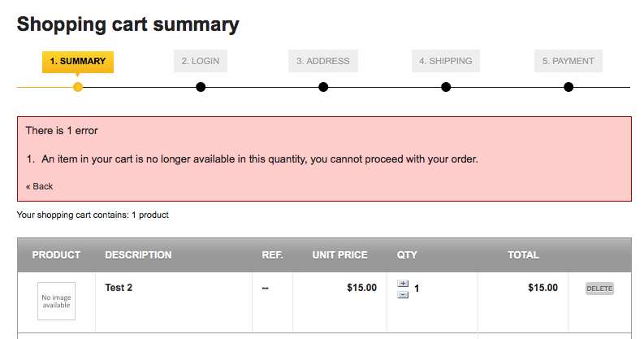Jump to the 4. Shipping step
This screenshot has width=644, height=339.
[x=446, y=61]
